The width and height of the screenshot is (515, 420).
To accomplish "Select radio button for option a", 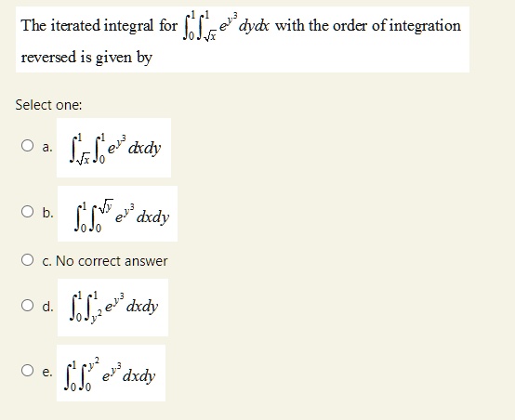I will point(27,146).
